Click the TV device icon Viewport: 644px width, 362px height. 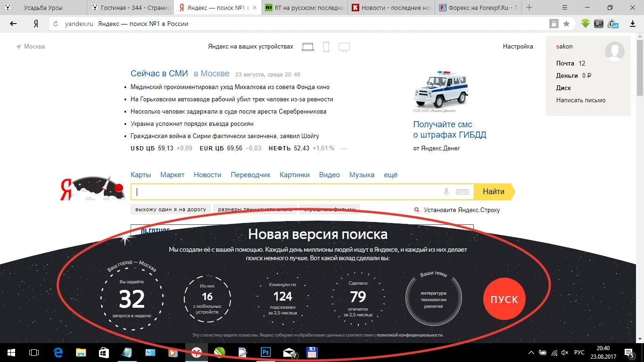(x=344, y=47)
